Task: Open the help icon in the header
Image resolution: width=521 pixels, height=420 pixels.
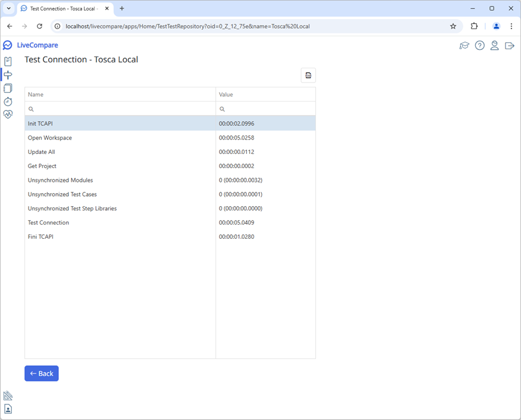Action: point(479,45)
